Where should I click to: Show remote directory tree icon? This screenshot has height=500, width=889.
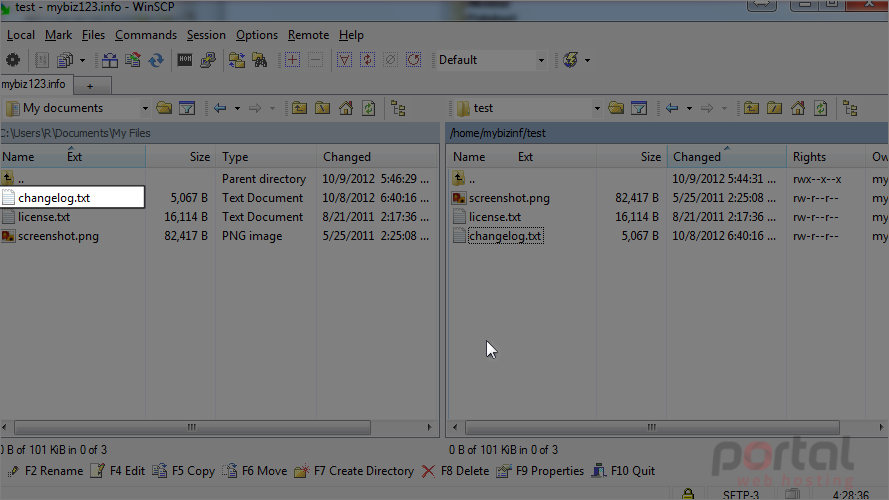point(850,108)
